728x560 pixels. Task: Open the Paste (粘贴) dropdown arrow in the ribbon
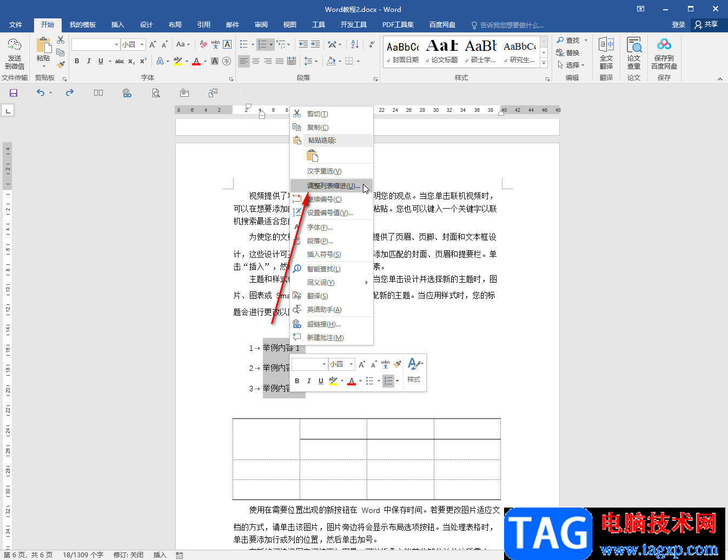point(44,66)
